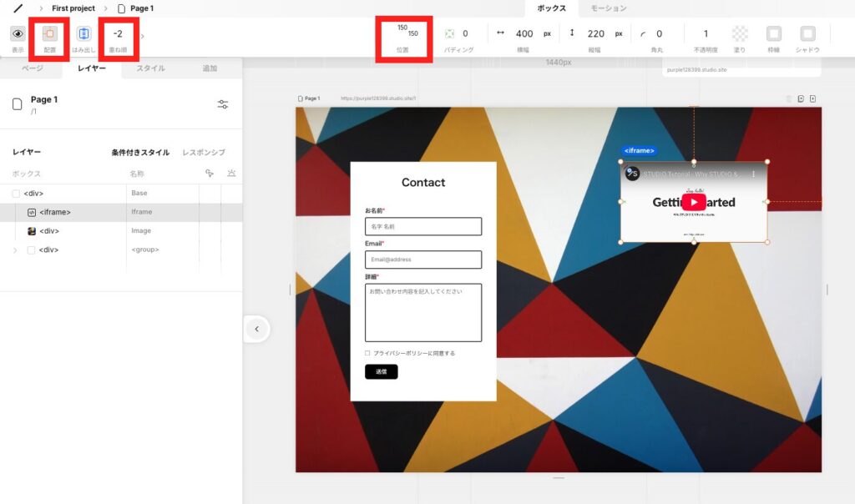Click the box icon of the Base layer
The image size is (855, 504).
(x=16, y=194)
